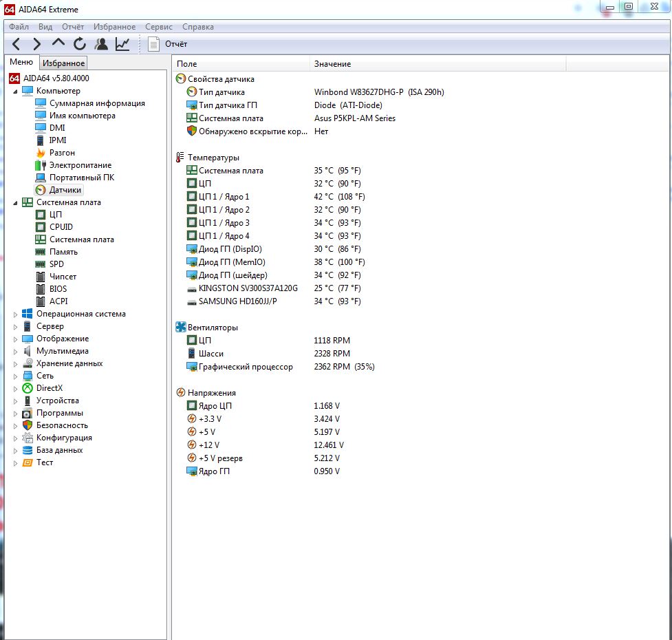Generate a report with the Отчёт toolbar button
The width and height of the screenshot is (672, 640).
pyautogui.click(x=168, y=44)
